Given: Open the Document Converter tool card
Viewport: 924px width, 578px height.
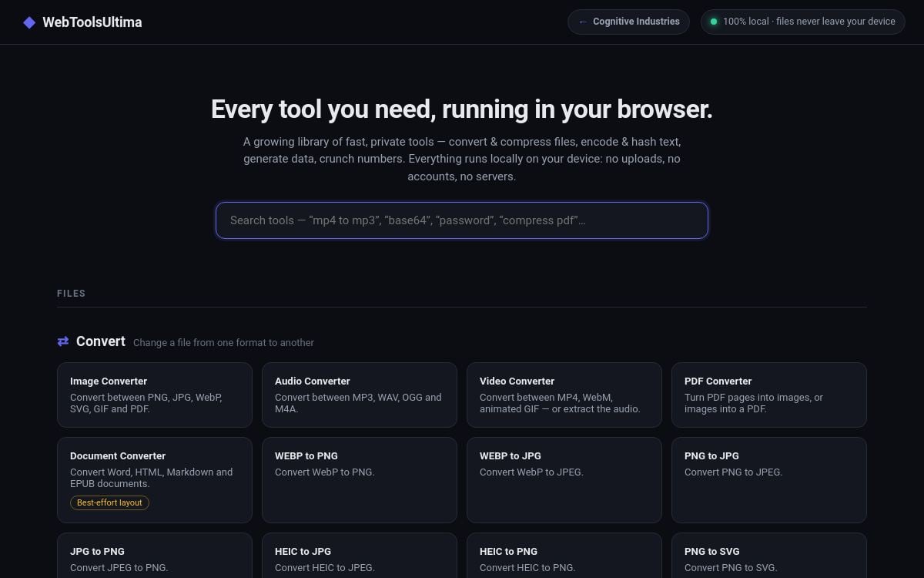Looking at the screenshot, I should (155, 480).
